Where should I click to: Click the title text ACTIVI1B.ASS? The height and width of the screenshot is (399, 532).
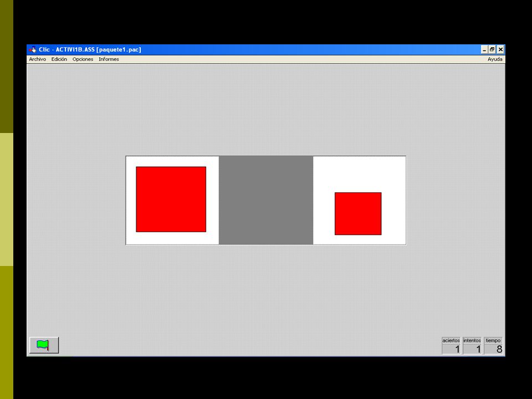(75, 49)
